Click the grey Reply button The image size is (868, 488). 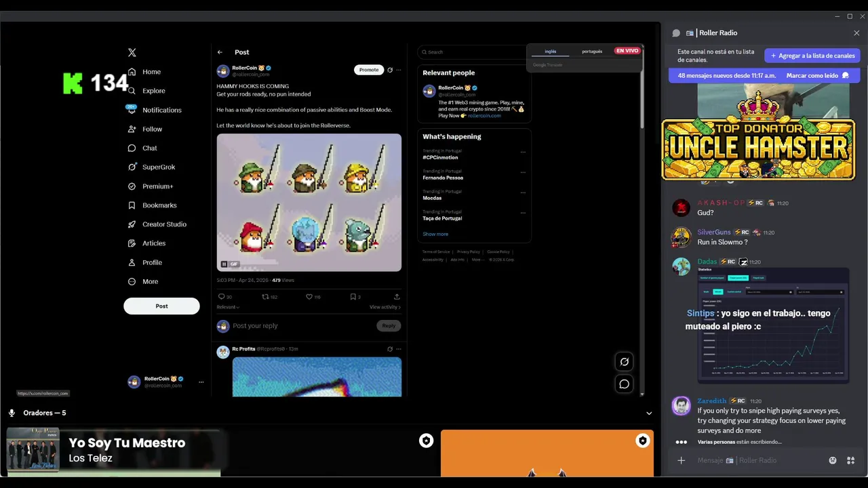[389, 326]
